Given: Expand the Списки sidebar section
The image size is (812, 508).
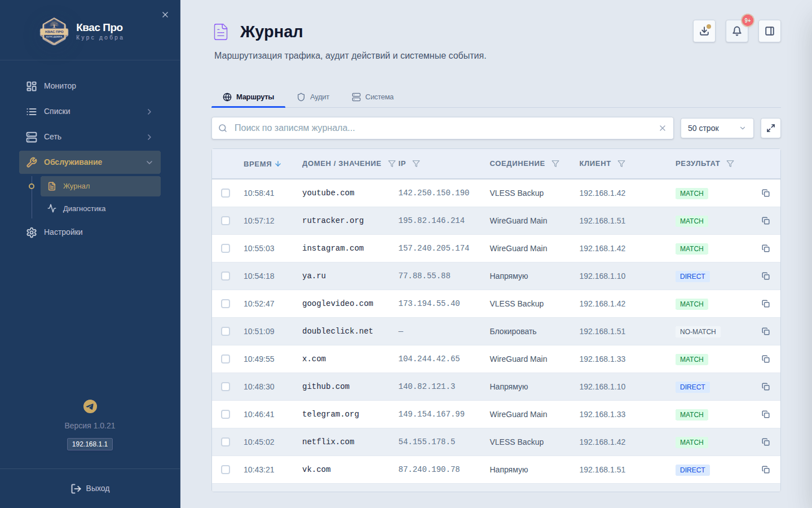Looking at the screenshot, I should coord(90,111).
